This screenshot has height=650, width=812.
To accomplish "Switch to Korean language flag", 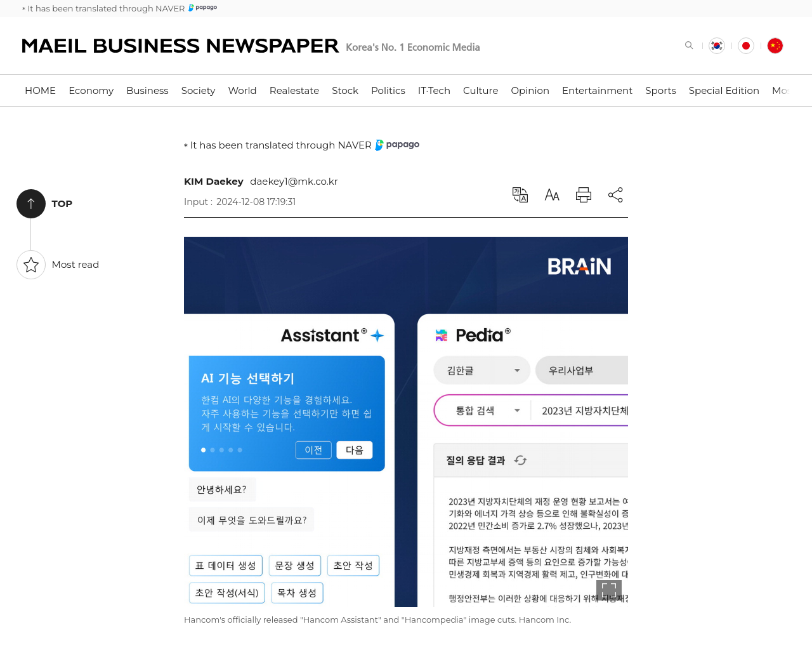I will tap(717, 46).
